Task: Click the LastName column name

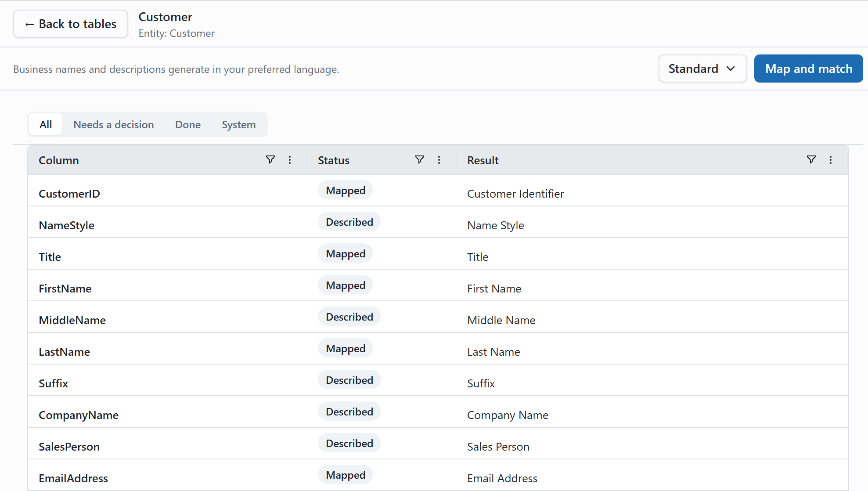Action: 64,352
